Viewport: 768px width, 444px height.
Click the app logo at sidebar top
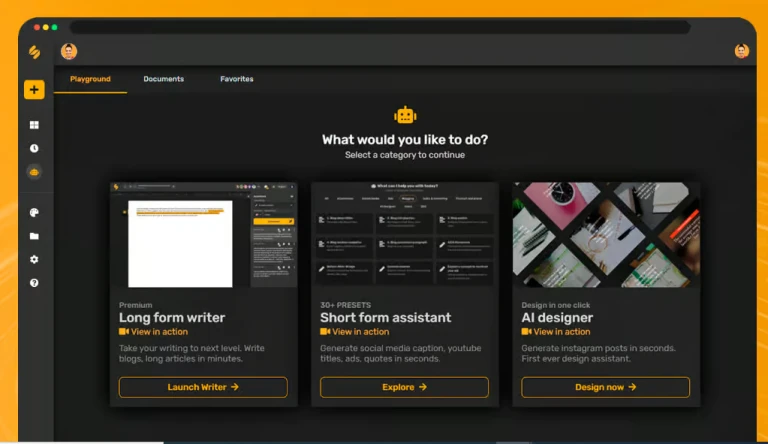[34, 52]
